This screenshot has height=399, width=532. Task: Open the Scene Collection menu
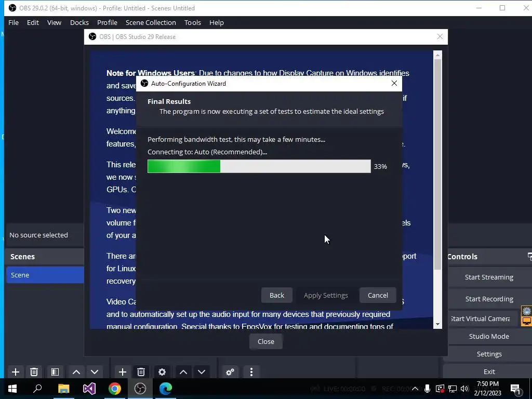tap(151, 22)
